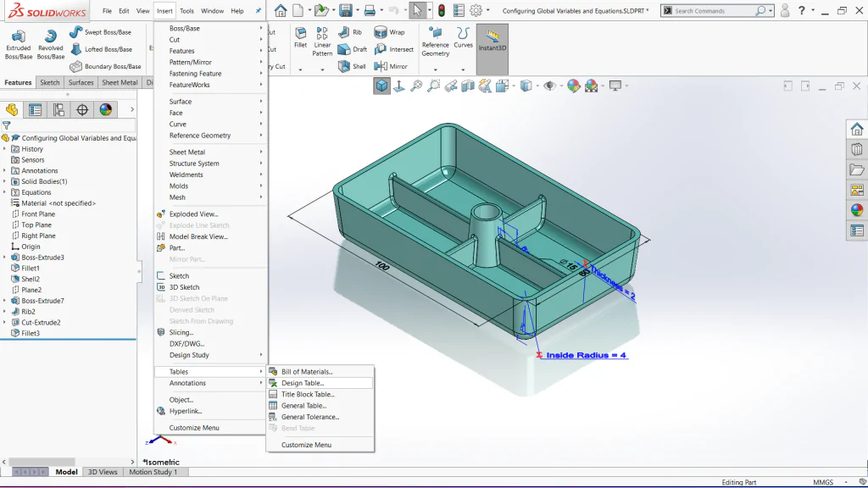Select the Shell tool
The width and height of the screenshot is (868, 488).
tap(352, 66)
